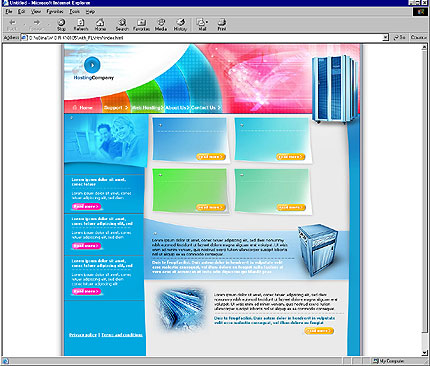Image resolution: width=430 pixels, height=366 pixels.
Task: Open the Favorites pane from the toolbar
Action: tap(141, 25)
